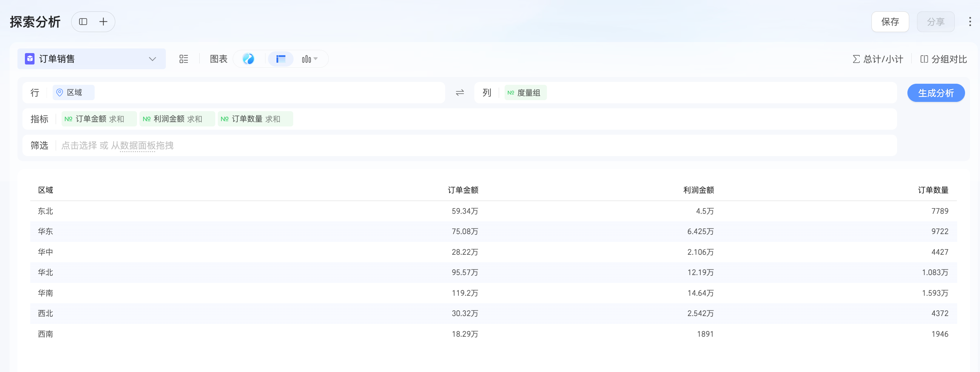Select the 华东 row label
The image size is (980, 372).
(x=46, y=232)
